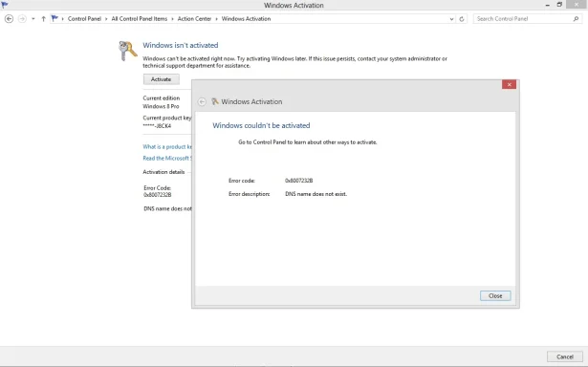Image resolution: width=588 pixels, height=367 pixels.
Task: Click the 'Error description:' label in dialog
Action: [249, 194]
